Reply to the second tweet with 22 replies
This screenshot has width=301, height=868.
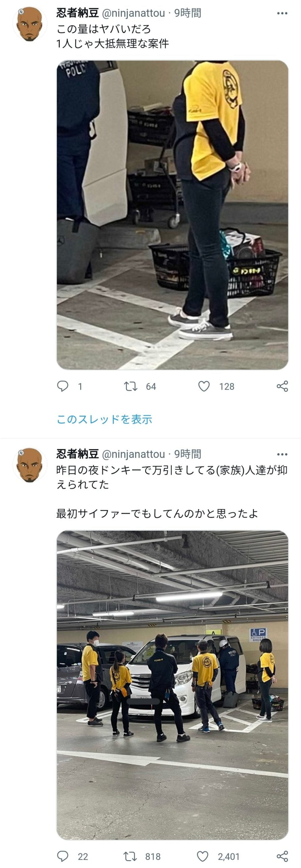63,856
